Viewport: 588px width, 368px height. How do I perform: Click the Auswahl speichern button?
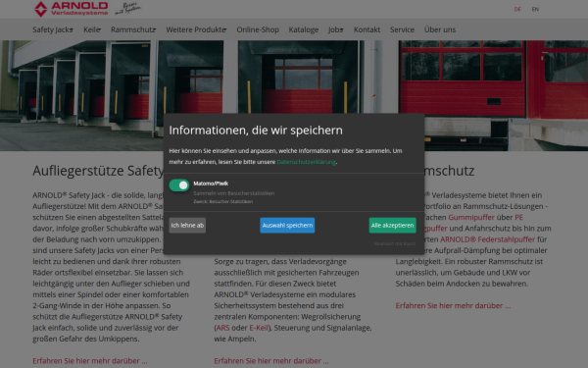click(x=287, y=226)
